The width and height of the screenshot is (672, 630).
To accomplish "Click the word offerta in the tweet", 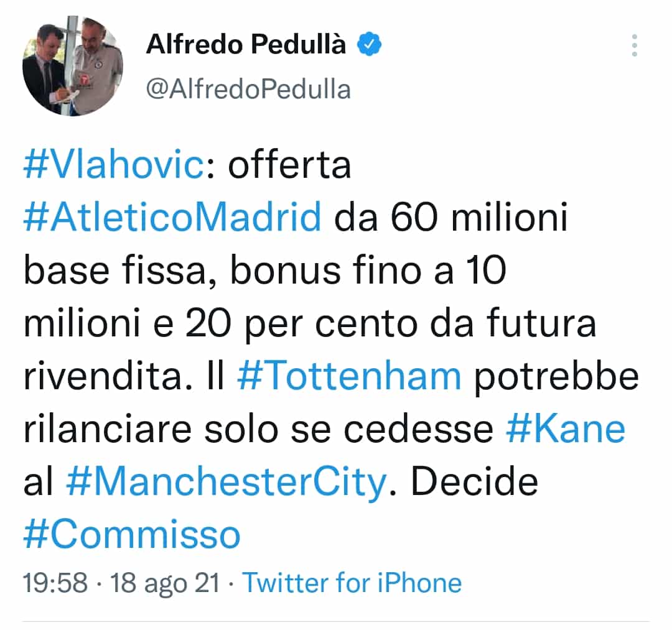I will pyautogui.click(x=289, y=165).
